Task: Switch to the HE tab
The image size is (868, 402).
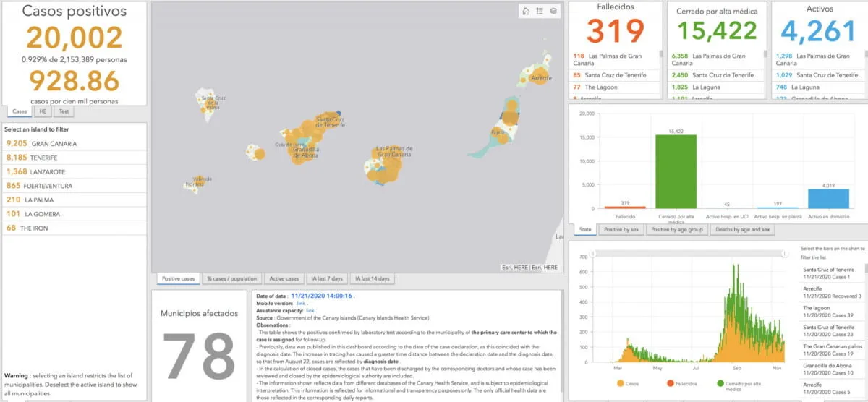Action: [43, 111]
